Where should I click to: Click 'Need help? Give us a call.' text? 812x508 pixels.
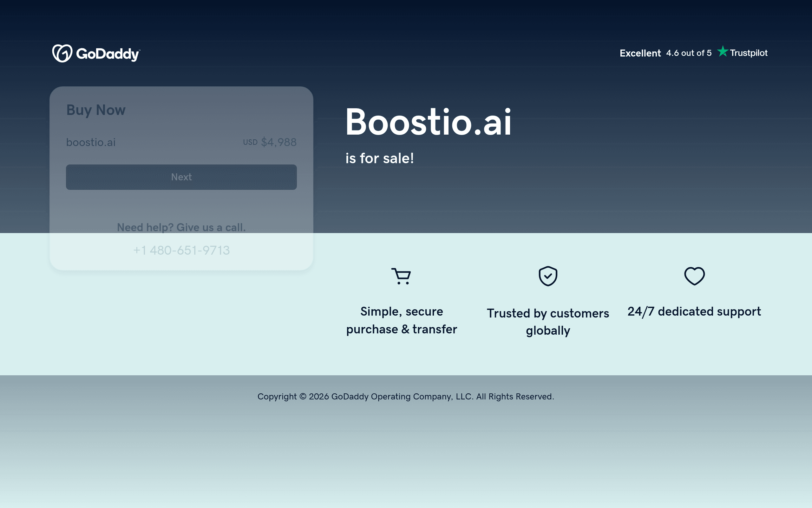(181, 227)
